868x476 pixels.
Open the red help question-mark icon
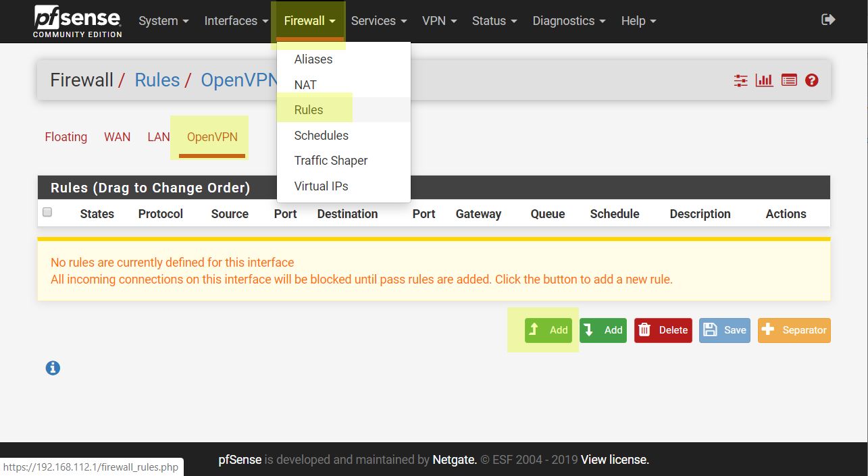tap(812, 80)
